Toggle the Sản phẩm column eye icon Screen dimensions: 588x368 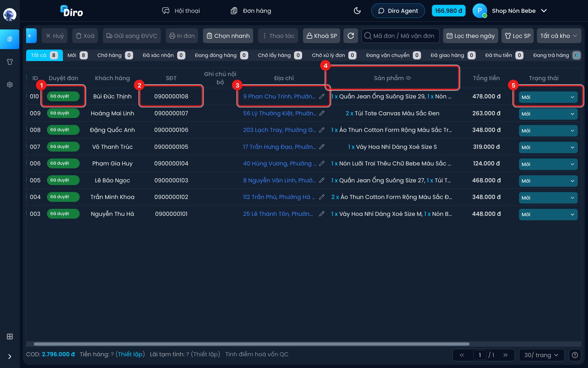coord(408,78)
